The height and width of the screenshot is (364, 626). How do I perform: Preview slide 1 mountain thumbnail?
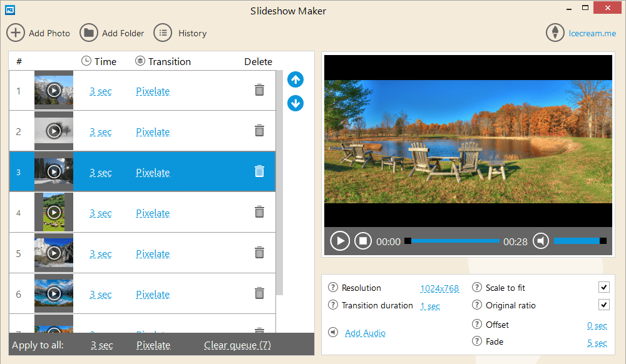coord(54,90)
